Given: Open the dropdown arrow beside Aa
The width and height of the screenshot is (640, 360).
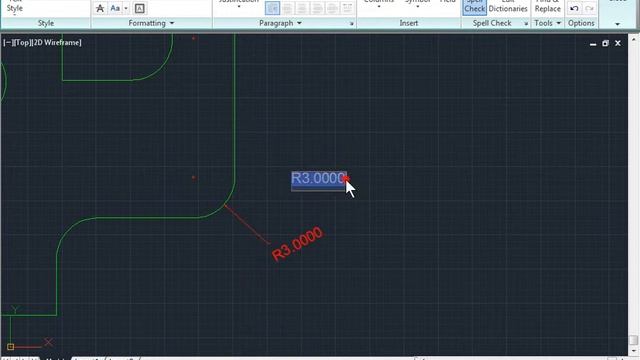Looking at the screenshot, I should (126, 8).
